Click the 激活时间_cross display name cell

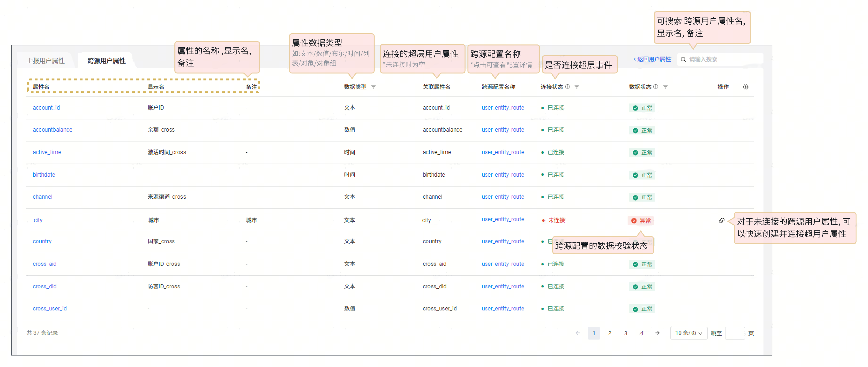click(167, 153)
